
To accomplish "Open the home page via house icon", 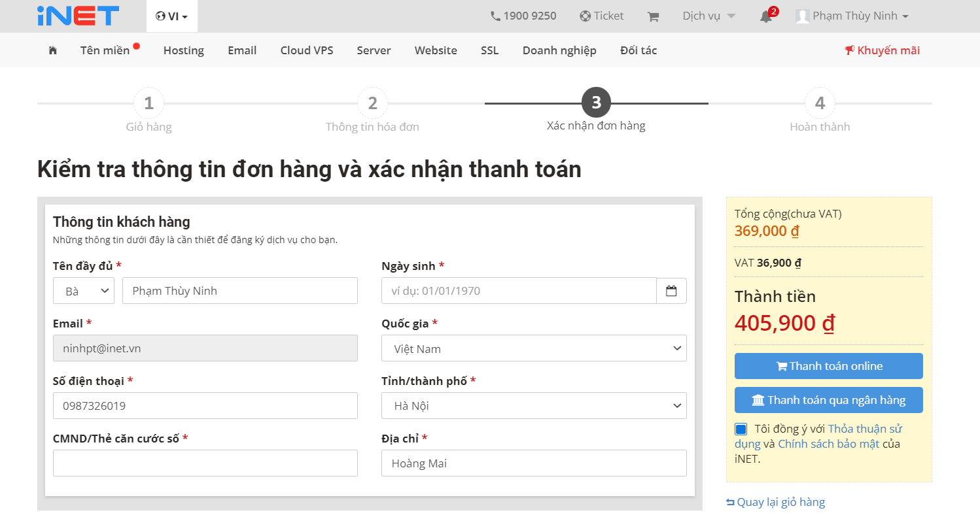I will [52, 50].
